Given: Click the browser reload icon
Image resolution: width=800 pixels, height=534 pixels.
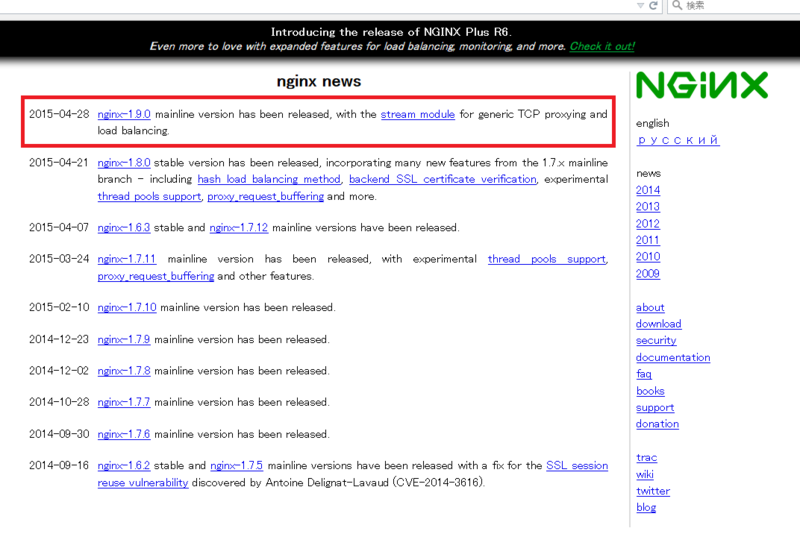Looking at the screenshot, I should coord(653,6).
